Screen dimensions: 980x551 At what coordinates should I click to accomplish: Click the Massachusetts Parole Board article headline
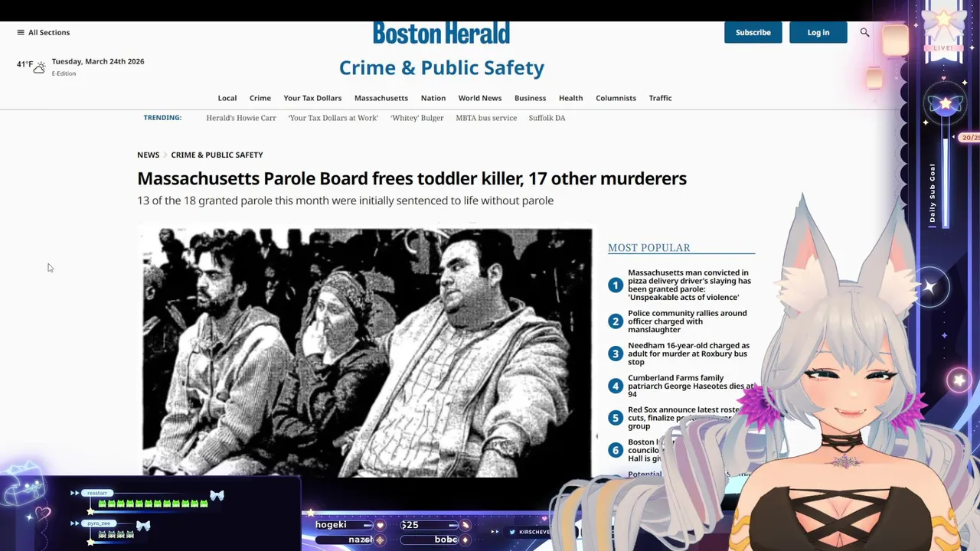412,178
